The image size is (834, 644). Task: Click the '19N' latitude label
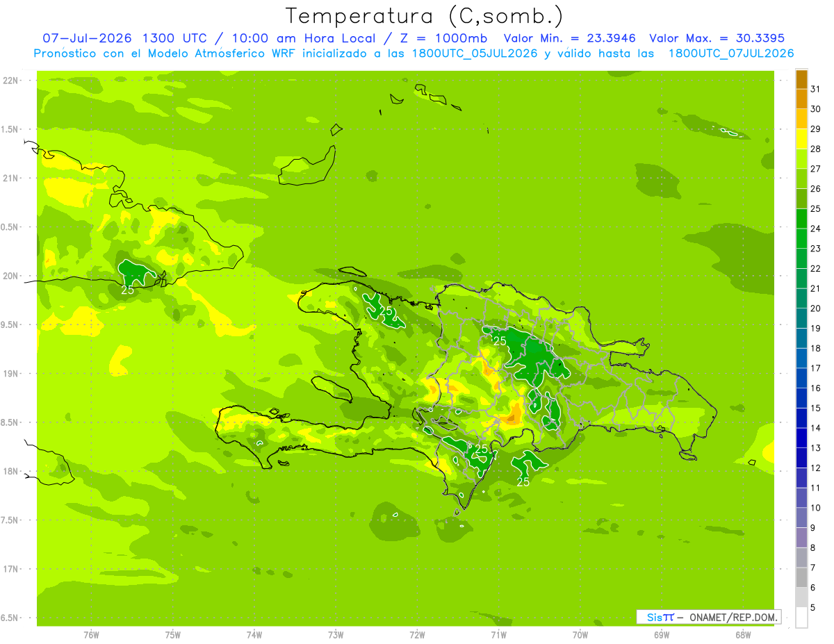[12, 373]
